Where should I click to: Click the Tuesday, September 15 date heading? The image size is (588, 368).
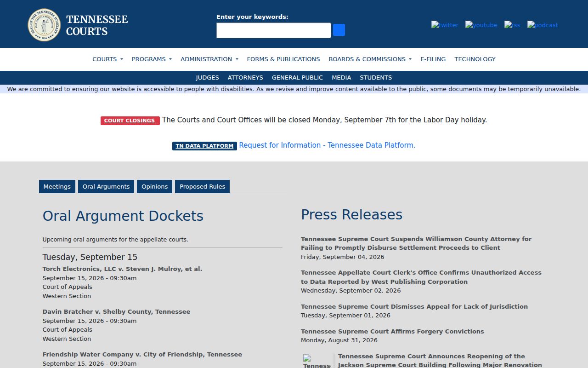click(x=90, y=257)
